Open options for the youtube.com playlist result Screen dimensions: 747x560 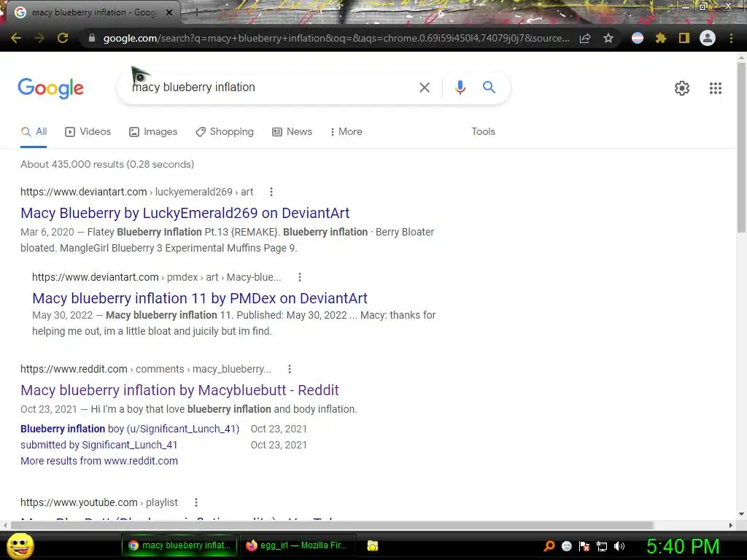(x=196, y=502)
